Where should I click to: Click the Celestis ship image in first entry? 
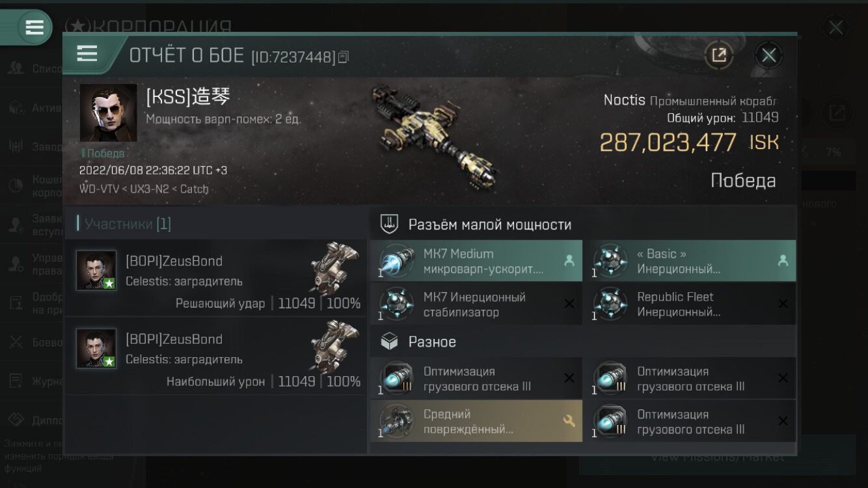[334, 268]
